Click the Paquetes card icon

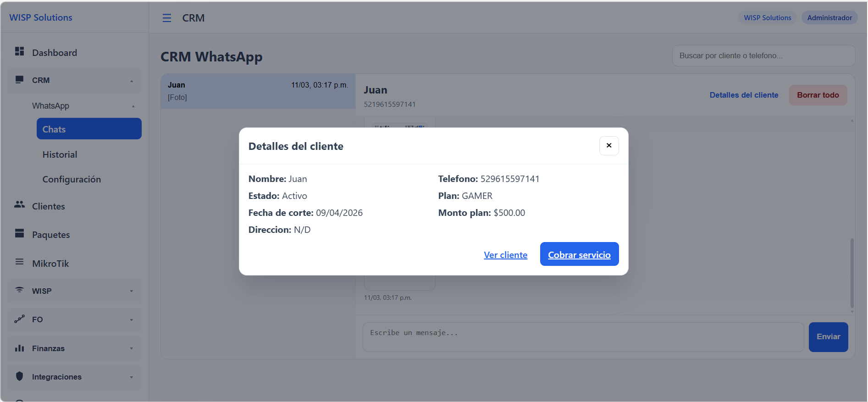coord(19,233)
